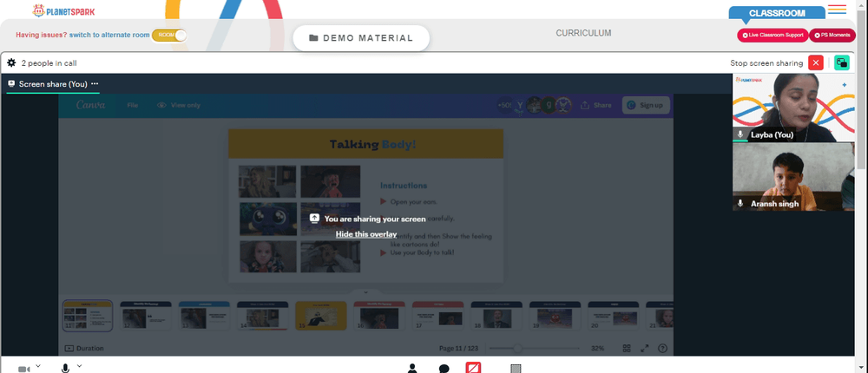Click the Talking Body! slide title
The height and width of the screenshot is (373, 868).
[x=372, y=145]
